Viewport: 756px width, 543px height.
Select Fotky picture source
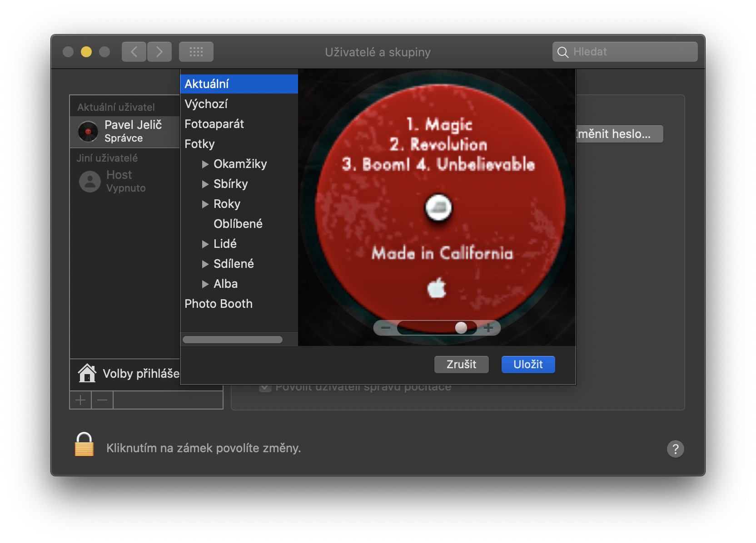point(239,144)
